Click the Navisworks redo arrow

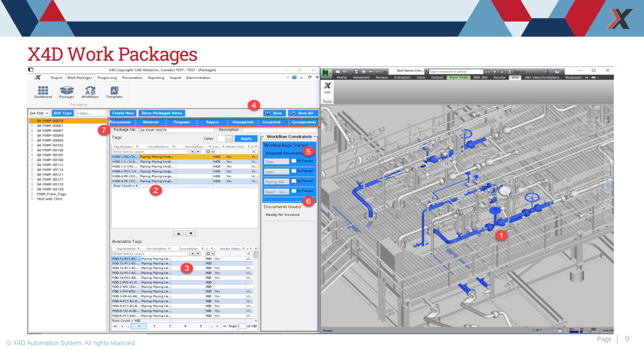(378, 71)
